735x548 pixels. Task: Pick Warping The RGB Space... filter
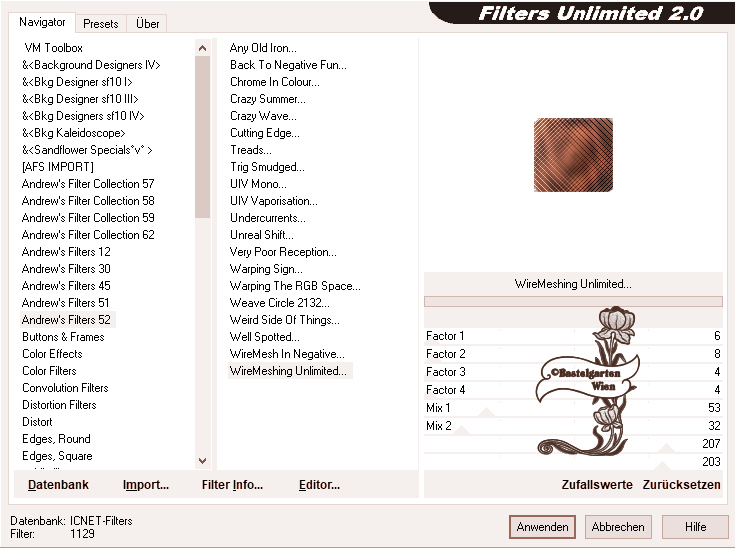coord(295,285)
